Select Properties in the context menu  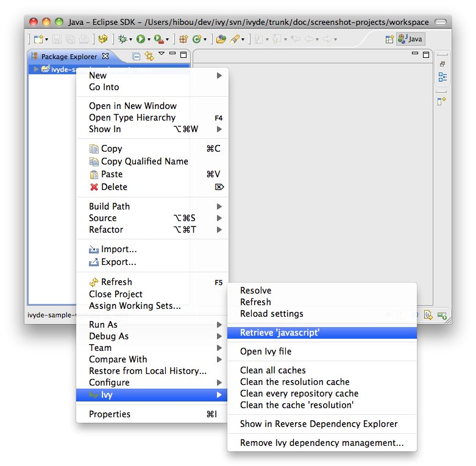pyautogui.click(x=110, y=414)
